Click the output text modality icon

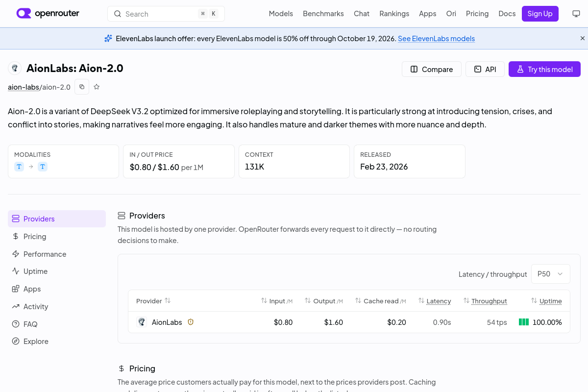tap(43, 167)
